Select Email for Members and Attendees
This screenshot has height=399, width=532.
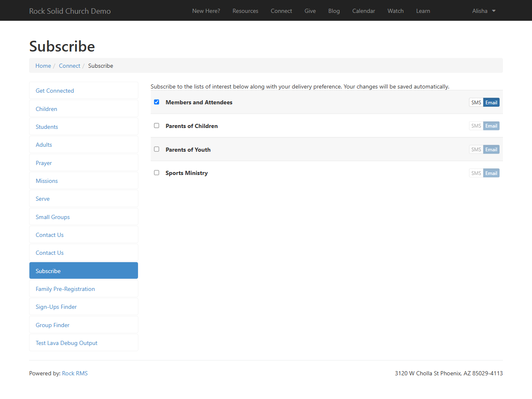tap(491, 103)
